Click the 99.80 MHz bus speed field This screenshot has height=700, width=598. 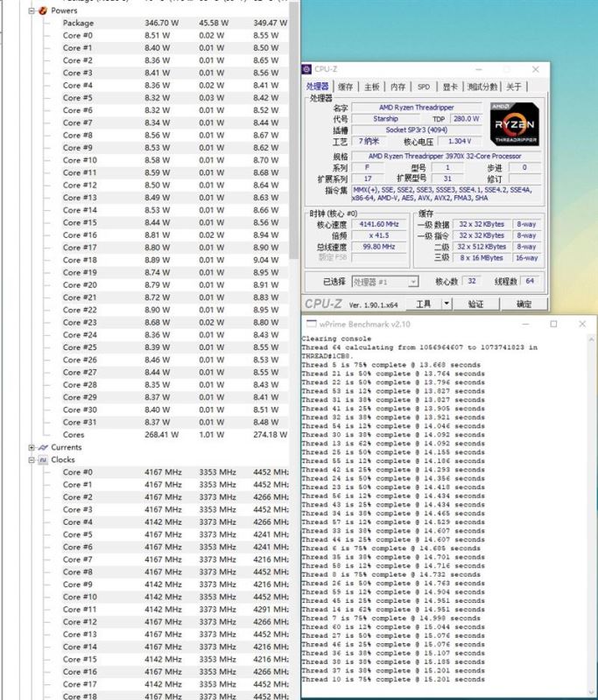click(x=379, y=247)
